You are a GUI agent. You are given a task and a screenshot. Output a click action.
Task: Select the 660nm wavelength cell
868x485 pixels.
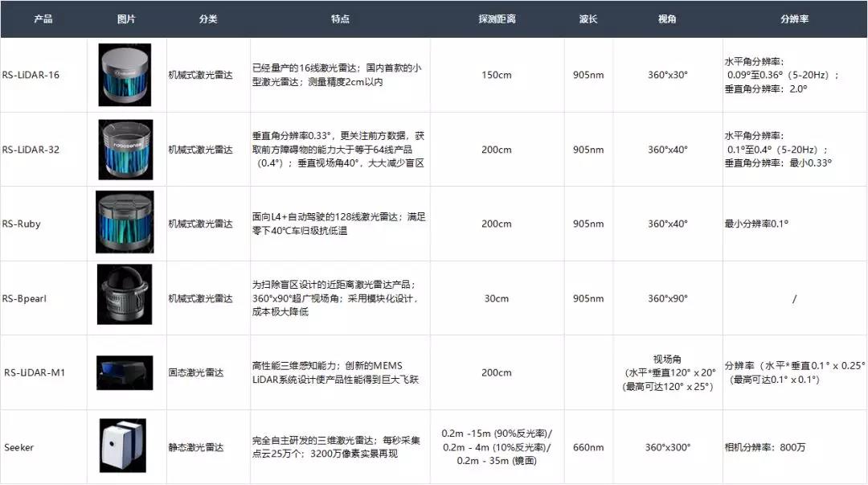tap(588, 447)
